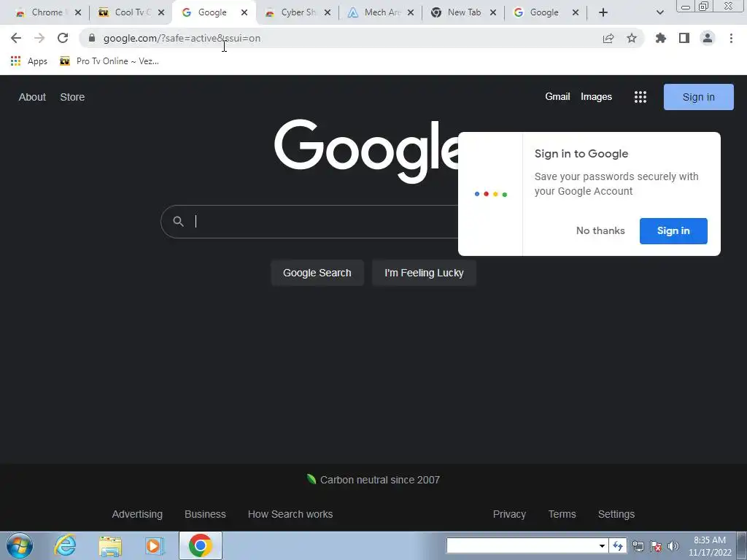Open the Google Store link

coord(72,97)
